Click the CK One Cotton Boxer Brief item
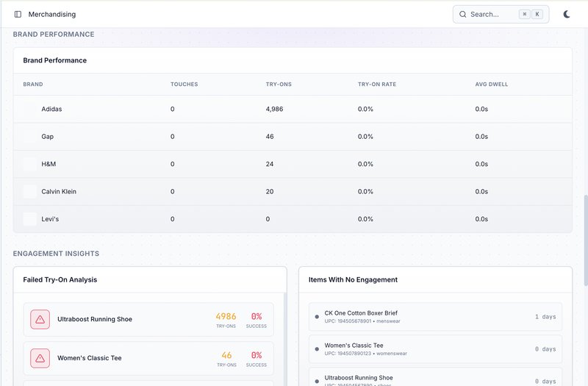The image size is (588, 386). pos(435,317)
